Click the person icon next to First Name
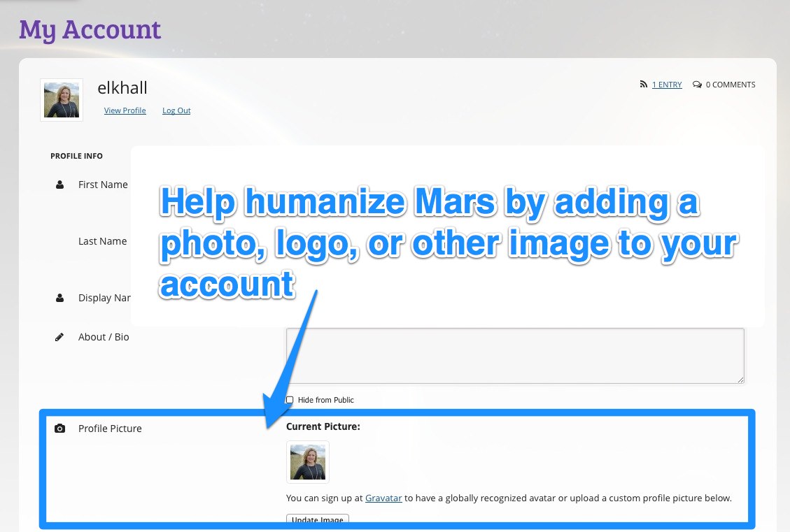Image resolution: width=790 pixels, height=532 pixels. point(59,185)
